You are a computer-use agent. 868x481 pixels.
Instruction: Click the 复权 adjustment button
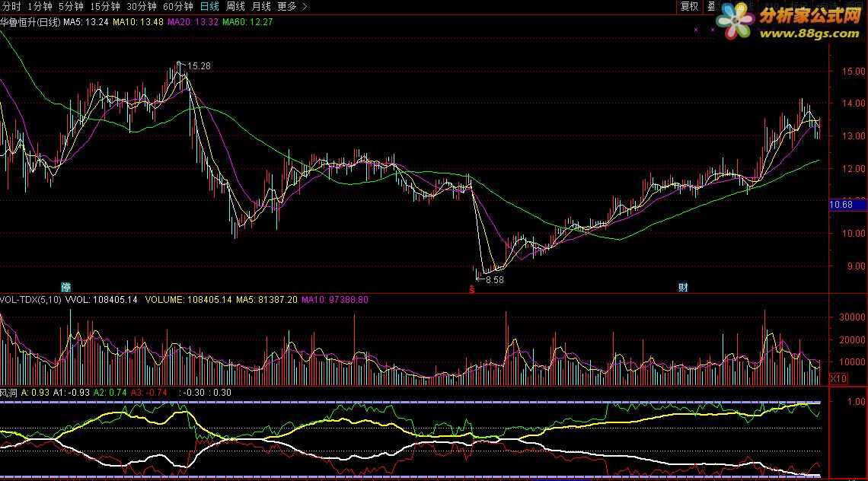[689, 7]
